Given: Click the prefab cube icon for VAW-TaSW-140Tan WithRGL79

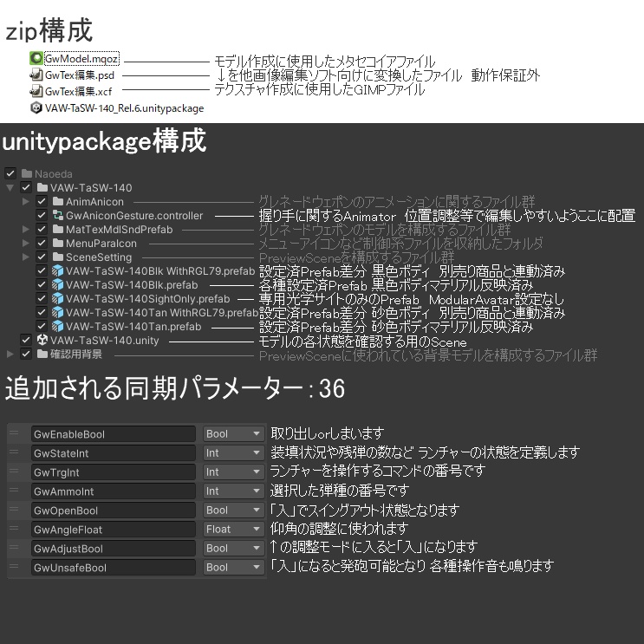Looking at the screenshot, I should [58, 313].
